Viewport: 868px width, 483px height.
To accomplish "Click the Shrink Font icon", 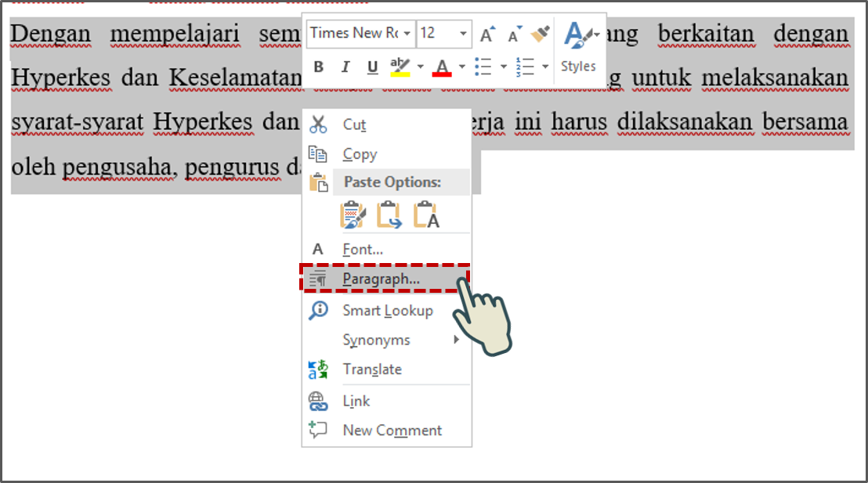I will point(513,34).
